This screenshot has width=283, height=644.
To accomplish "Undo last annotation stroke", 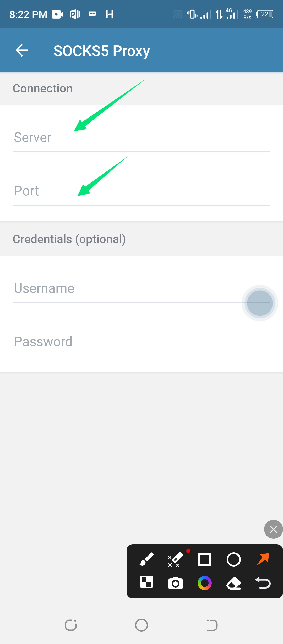I will tap(263, 583).
